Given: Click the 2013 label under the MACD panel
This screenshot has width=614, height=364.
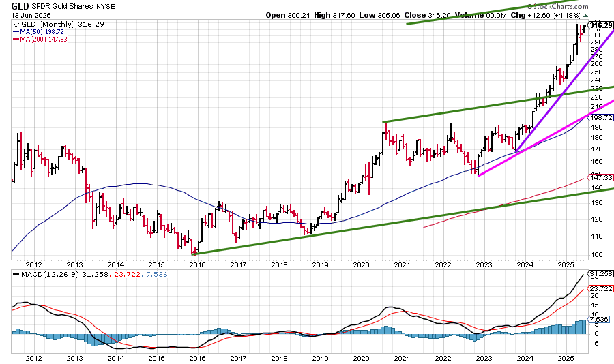Looking at the screenshot, I should [x=75, y=358].
